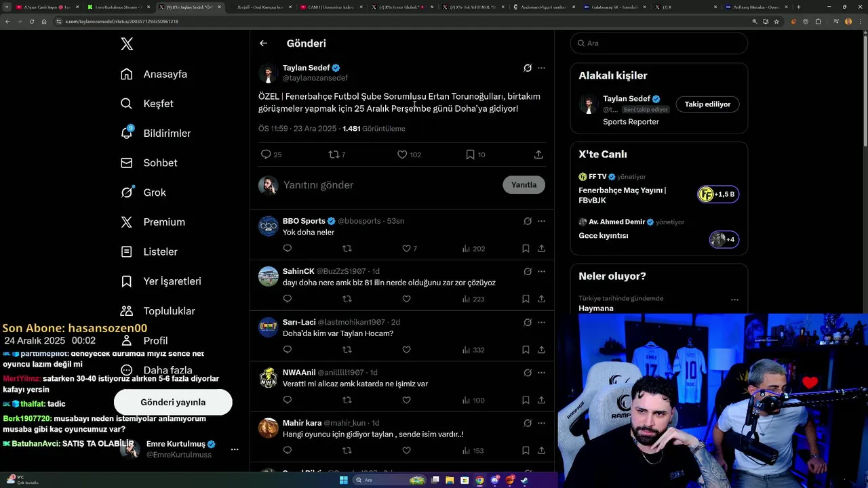The width and height of the screenshot is (868, 488).
Task: Open Haymana trending topic
Action: 596,308
